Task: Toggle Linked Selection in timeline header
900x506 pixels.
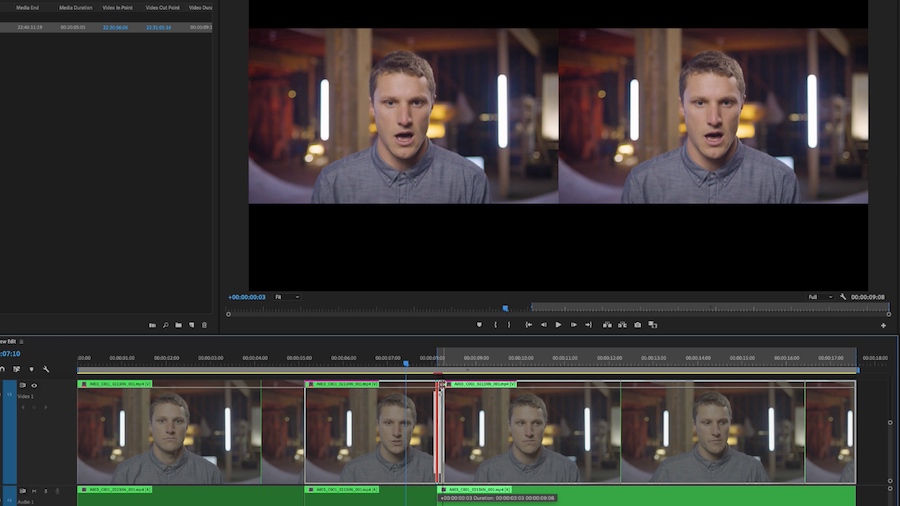Action: click(17, 369)
